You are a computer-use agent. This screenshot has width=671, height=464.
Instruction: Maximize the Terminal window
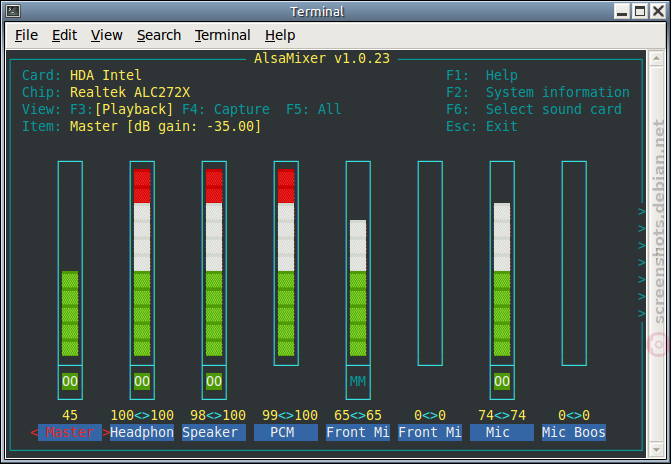[x=640, y=11]
